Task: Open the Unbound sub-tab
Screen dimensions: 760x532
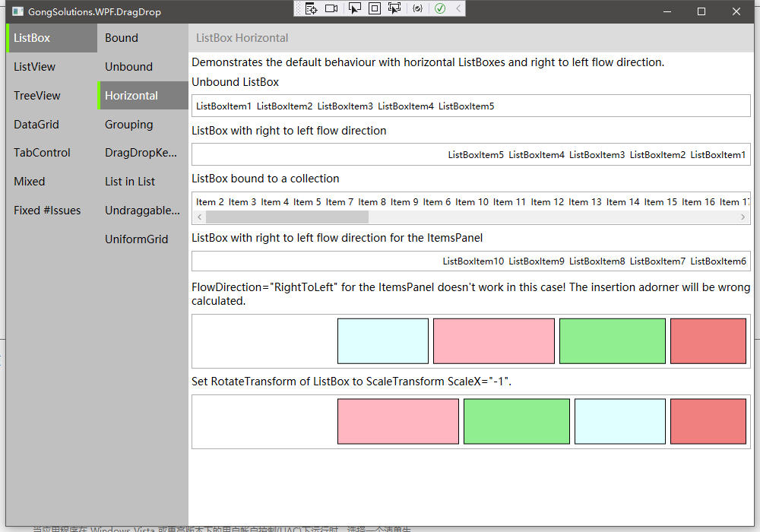Action: point(143,67)
